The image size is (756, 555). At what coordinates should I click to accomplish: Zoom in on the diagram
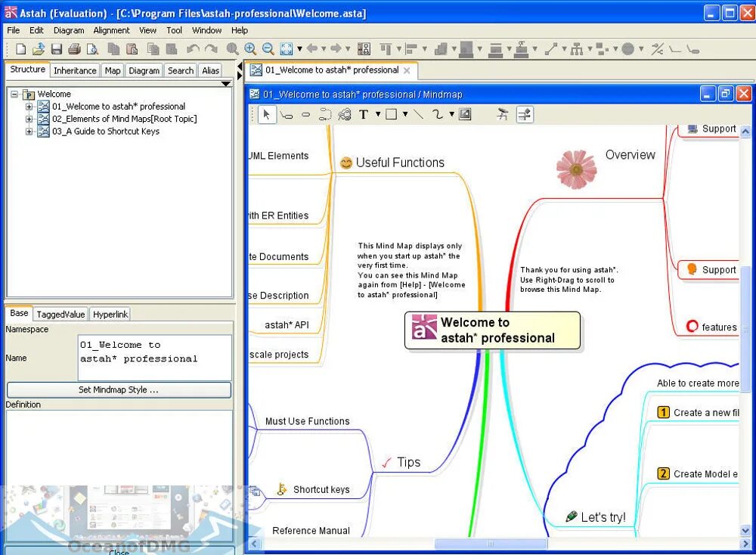coord(250,48)
